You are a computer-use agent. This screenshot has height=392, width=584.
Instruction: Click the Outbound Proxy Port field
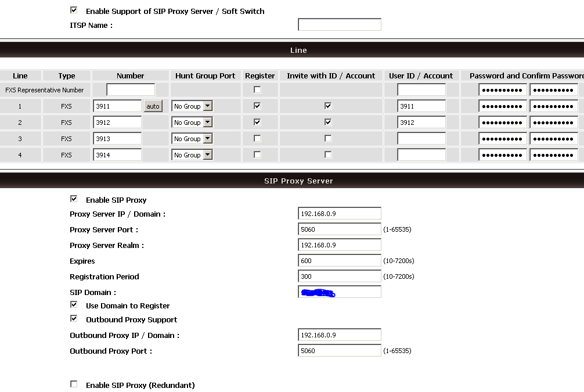pyautogui.click(x=339, y=351)
